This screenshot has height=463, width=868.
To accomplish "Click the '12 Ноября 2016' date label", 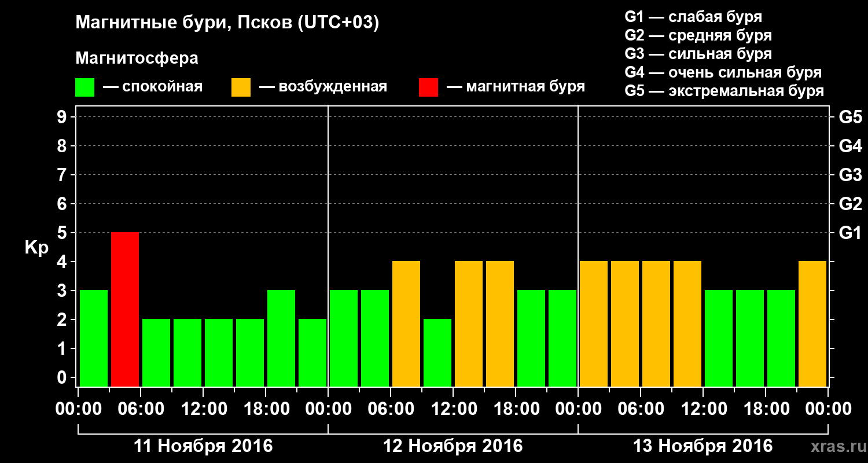I will click(453, 446).
